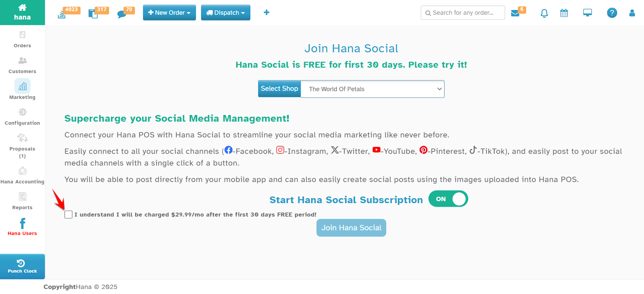
Task: Open Proposals (1) in the sidebar
Action: coord(23,146)
